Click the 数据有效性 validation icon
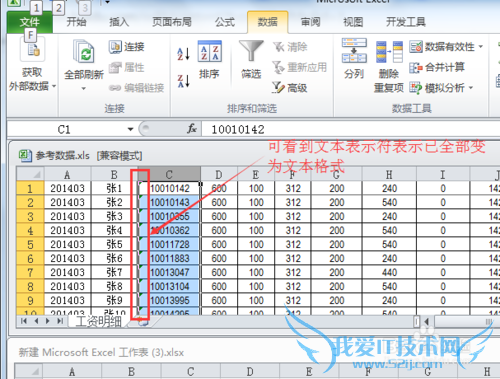The image size is (500, 379). 416,47
